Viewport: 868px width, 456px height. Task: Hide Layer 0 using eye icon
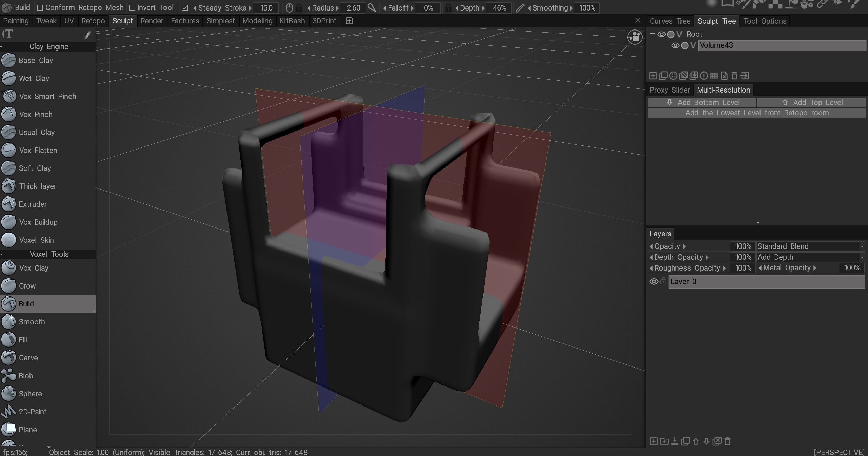pyautogui.click(x=654, y=282)
